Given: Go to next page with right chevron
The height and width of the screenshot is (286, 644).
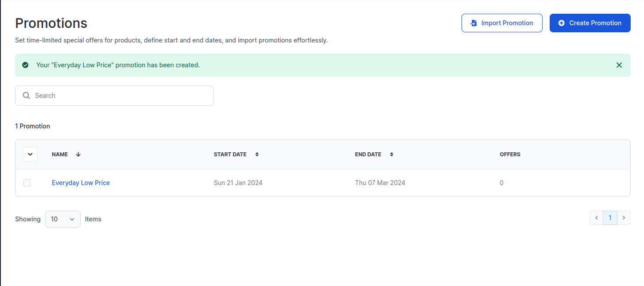Looking at the screenshot, I should [624, 218].
